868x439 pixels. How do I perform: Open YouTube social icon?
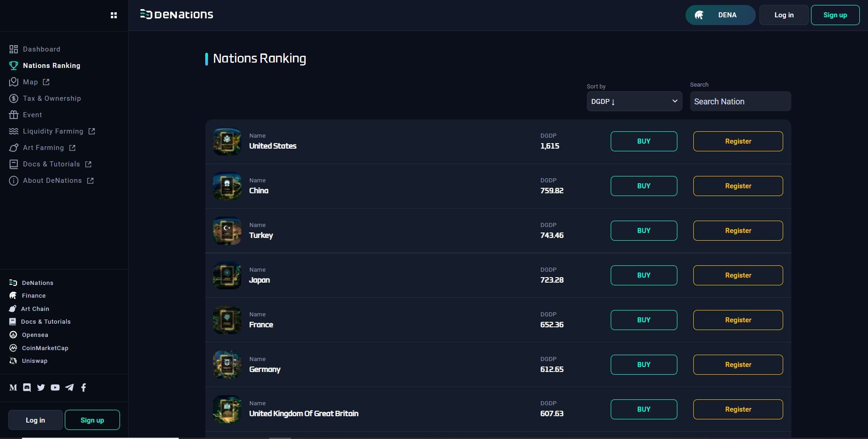pyautogui.click(x=55, y=387)
